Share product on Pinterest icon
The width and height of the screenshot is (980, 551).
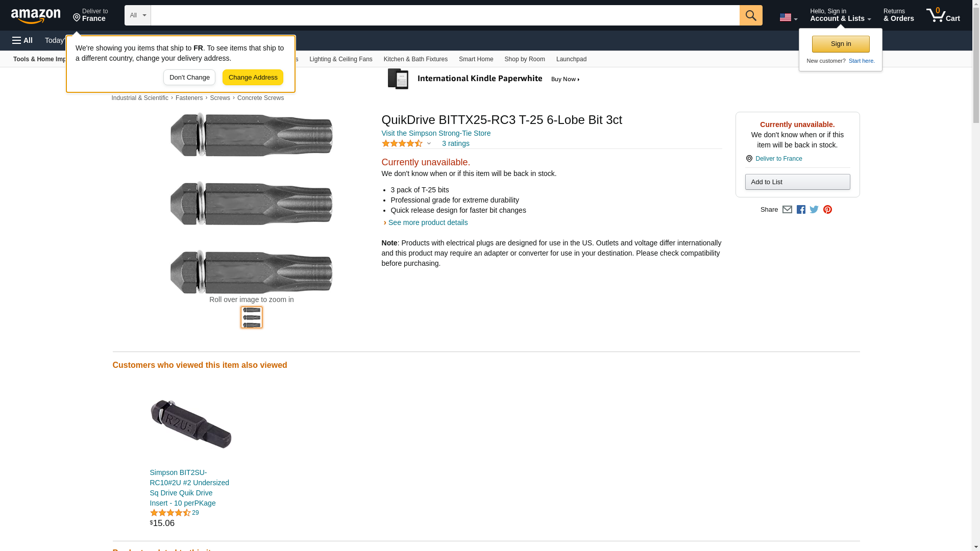pos(827,210)
